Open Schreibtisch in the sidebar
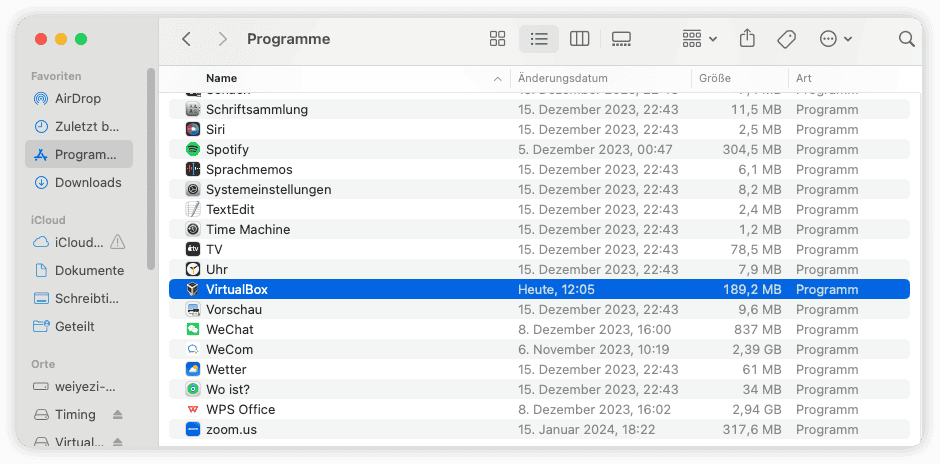Viewport: 940px width, 464px height. pyautogui.click(x=79, y=299)
